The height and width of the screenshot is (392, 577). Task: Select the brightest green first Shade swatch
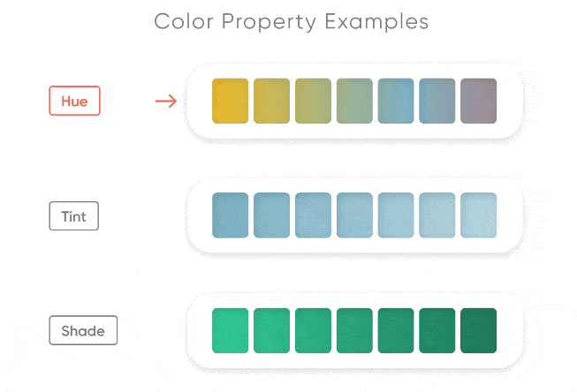point(230,330)
